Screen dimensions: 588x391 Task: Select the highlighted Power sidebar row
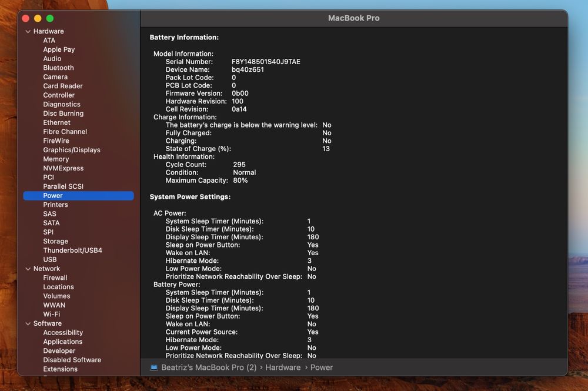pyautogui.click(x=78, y=196)
